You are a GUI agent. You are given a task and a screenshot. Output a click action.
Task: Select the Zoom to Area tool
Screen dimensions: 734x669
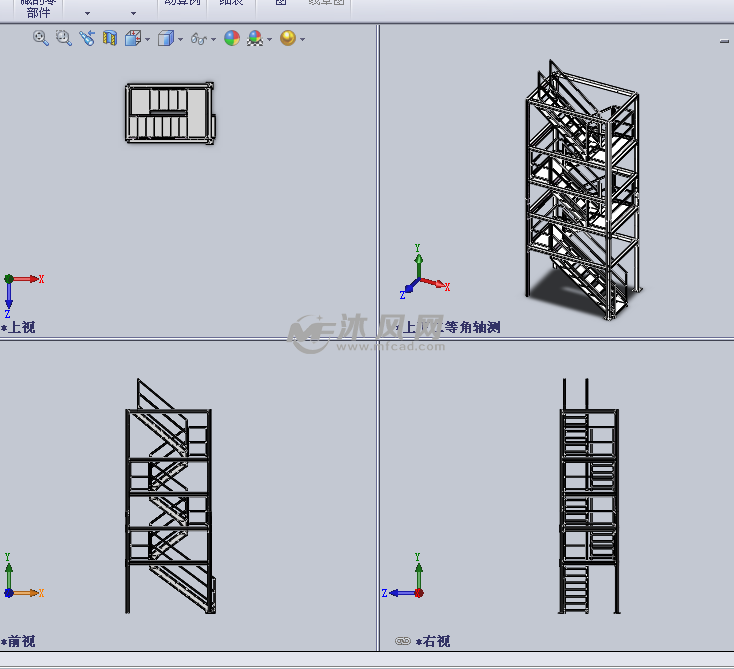(x=63, y=38)
